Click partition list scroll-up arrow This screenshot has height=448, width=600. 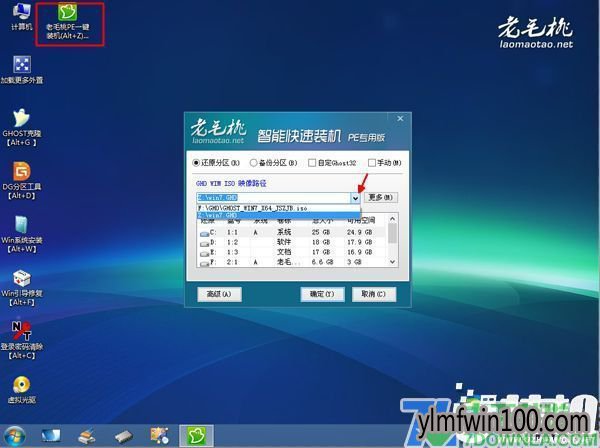point(392,219)
